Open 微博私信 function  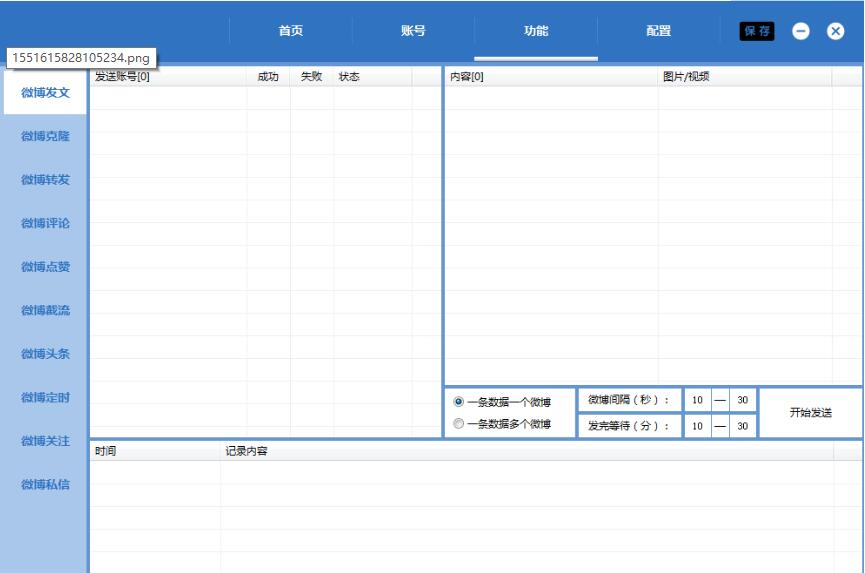pyautogui.click(x=45, y=485)
